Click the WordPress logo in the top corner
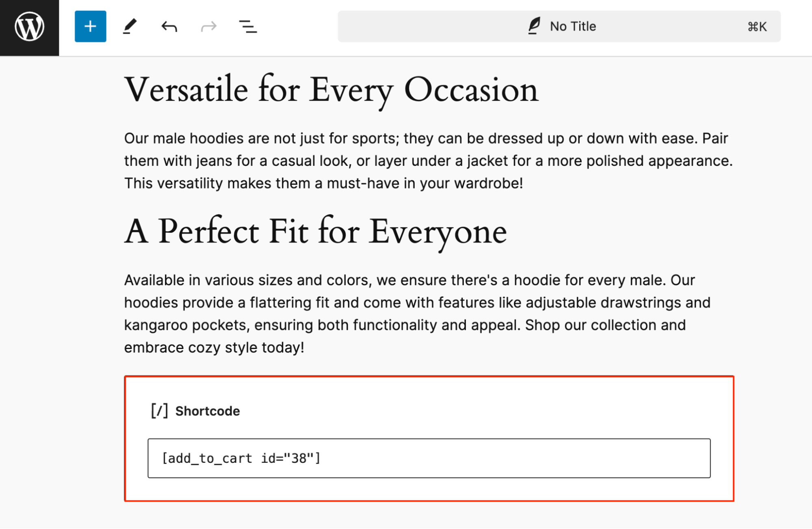 pos(29,26)
